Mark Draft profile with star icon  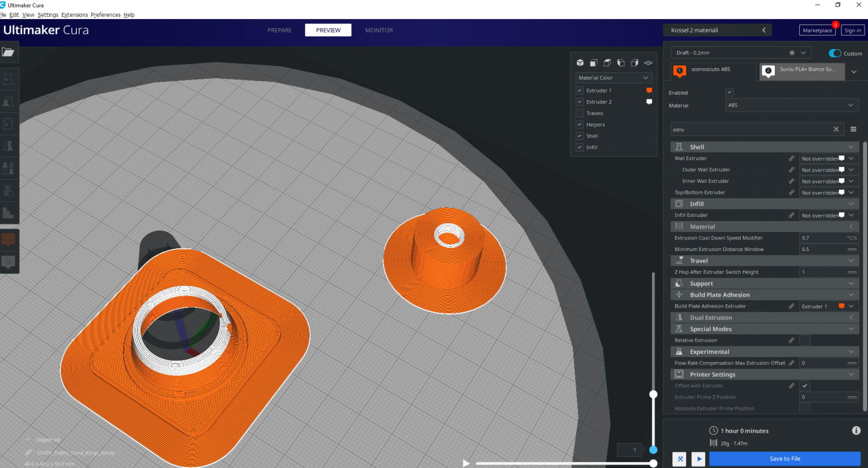(792, 53)
